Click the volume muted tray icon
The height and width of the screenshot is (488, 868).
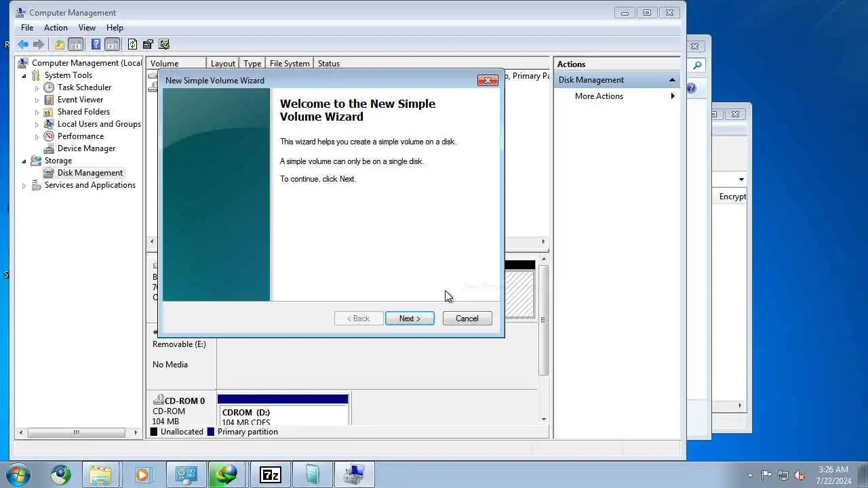coord(800,475)
